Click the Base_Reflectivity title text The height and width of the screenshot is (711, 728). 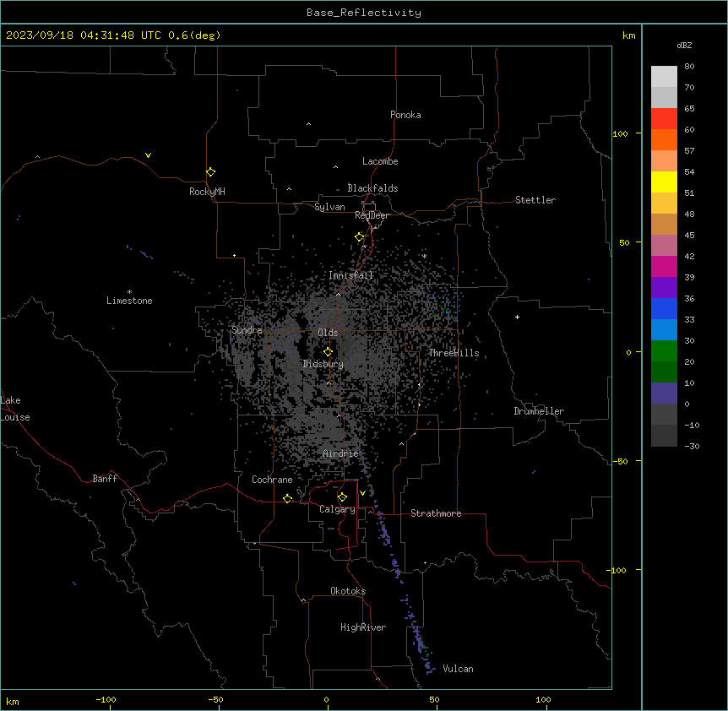click(x=364, y=13)
